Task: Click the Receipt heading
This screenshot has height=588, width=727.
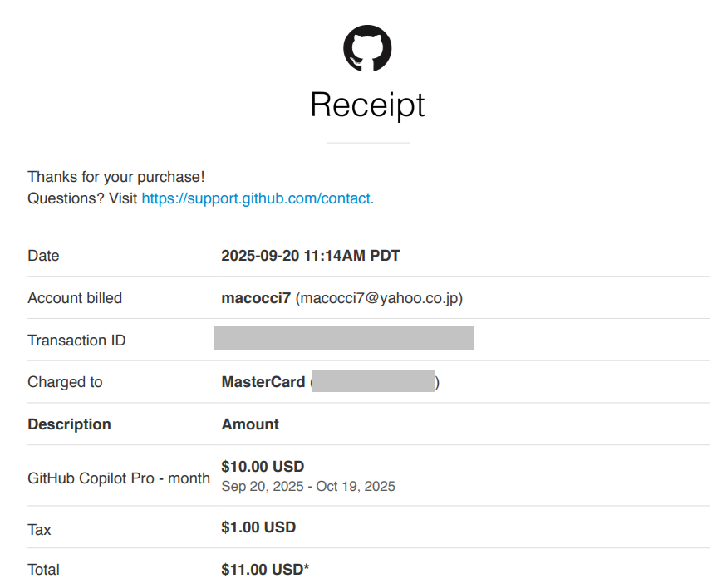Action: tap(367, 105)
